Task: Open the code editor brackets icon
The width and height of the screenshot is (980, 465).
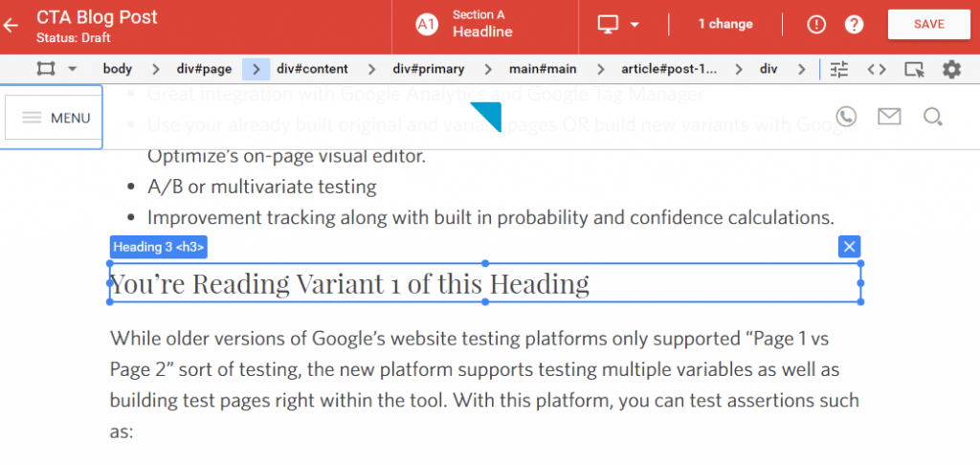Action: [877, 70]
